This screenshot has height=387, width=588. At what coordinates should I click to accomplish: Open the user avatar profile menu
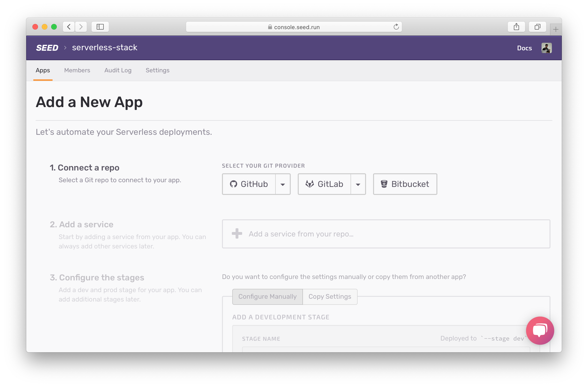point(546,48)
